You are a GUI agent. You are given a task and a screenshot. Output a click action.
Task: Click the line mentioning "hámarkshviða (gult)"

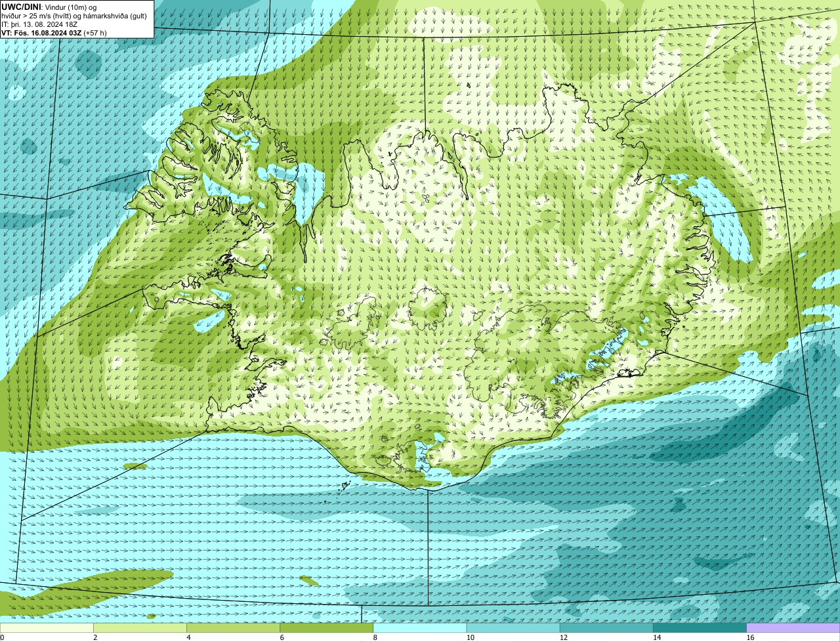(x=74, y=15)
